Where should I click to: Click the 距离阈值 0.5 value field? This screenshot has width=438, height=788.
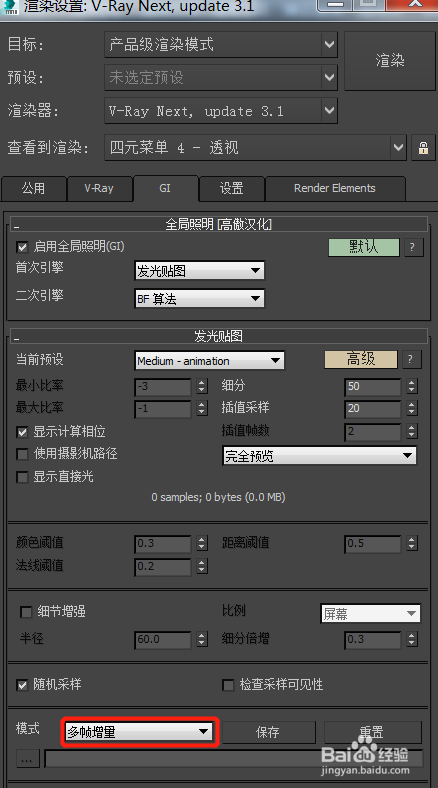(373, 544)
